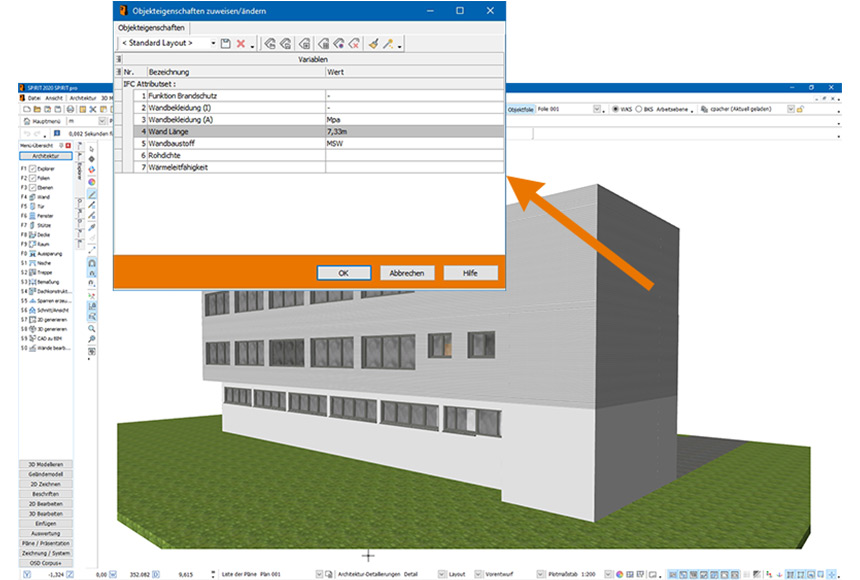The width and height of the screenshot is (860, 580).
Task: Click the color wheel icon in vertical toolbar
Action: (x=92, y=182)
